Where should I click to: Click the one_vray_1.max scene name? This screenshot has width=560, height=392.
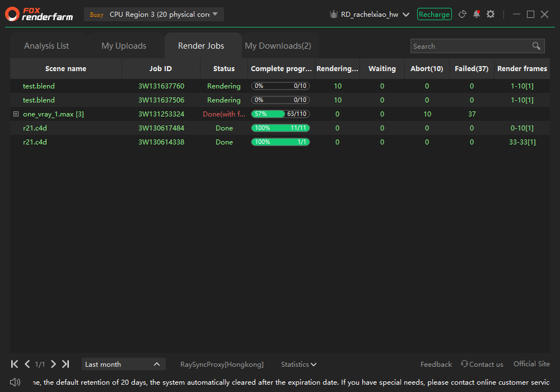53,114
